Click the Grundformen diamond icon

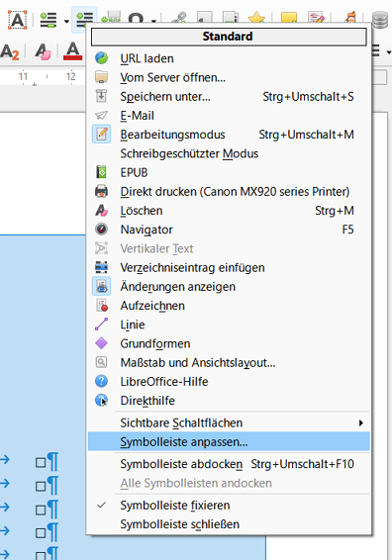pyautogui.click(x=102, y=343)
